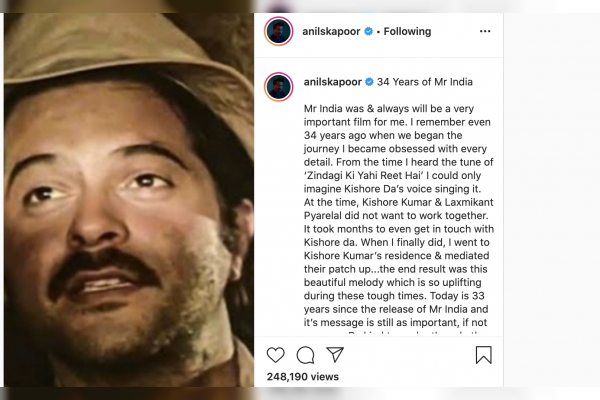Open the anilskapoor username in the caption
Image resolution: width=600 pixels, height=400 pixels.
[x=333, y=82]
